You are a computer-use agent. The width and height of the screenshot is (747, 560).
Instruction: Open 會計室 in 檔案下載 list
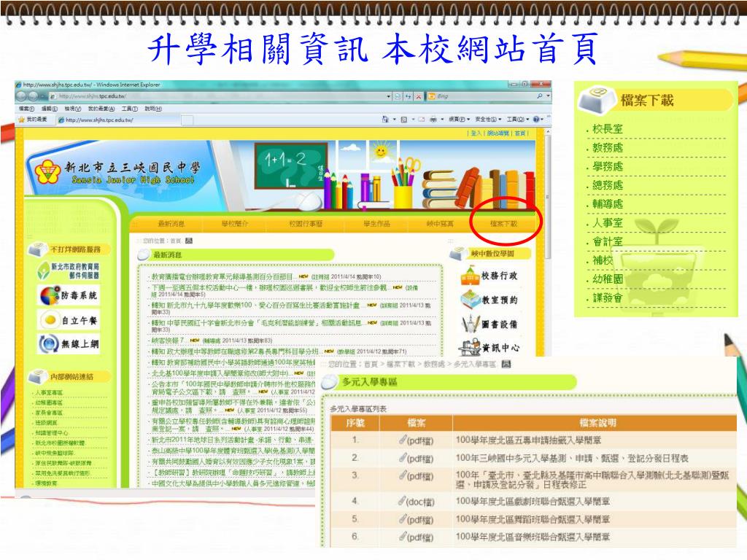coord(608,242)
